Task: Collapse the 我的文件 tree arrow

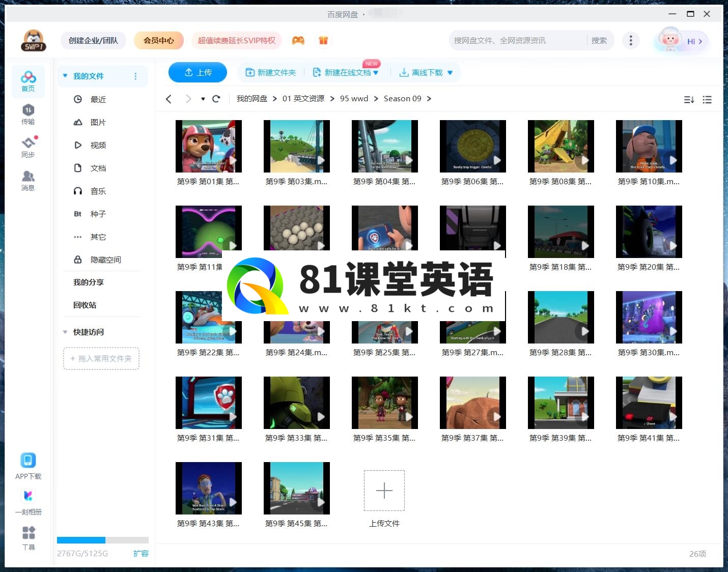Action: point(65,76)
